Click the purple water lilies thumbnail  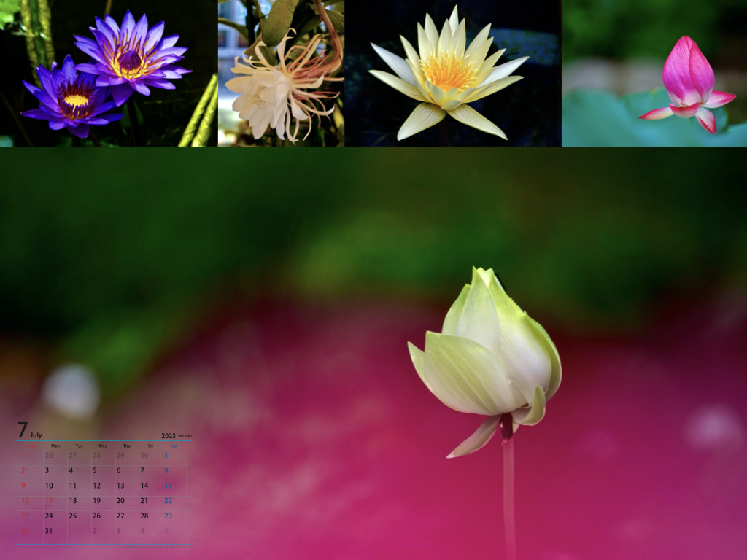(x=109, y=73)
